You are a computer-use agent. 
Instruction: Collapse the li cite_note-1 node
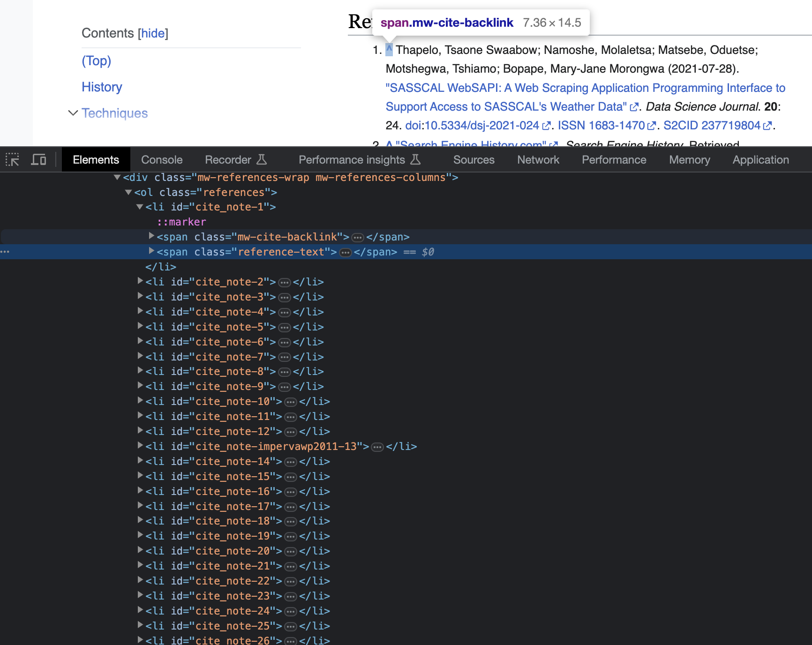click(x=140, y=207)
